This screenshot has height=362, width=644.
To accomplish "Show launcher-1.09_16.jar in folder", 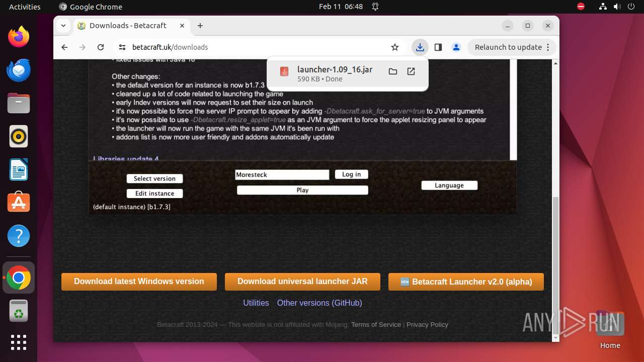I will (393, 71).
